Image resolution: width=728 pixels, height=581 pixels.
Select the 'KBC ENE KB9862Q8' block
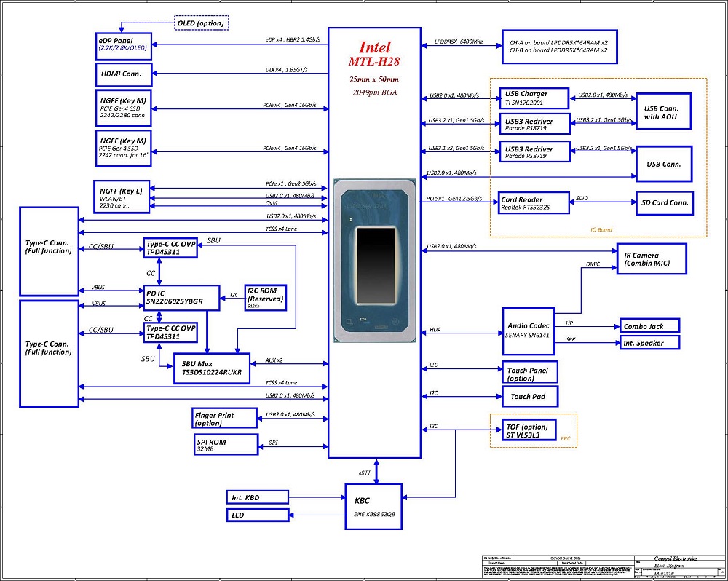tap(373, 507)
